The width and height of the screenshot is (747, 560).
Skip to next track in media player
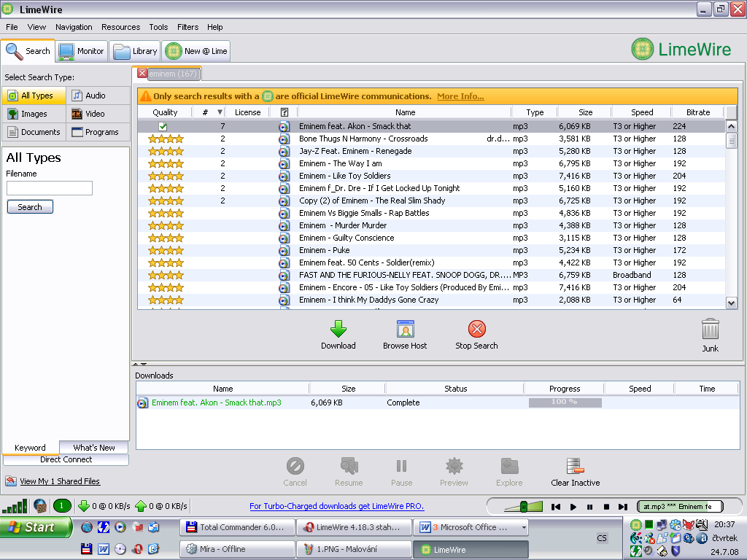[x=622, y=507]
